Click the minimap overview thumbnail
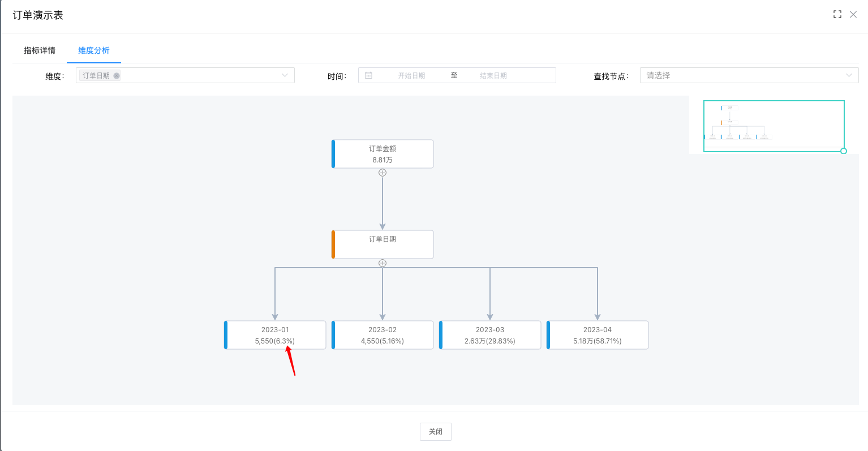This screenshot has width=868, height=451. (x=774, y=126)
